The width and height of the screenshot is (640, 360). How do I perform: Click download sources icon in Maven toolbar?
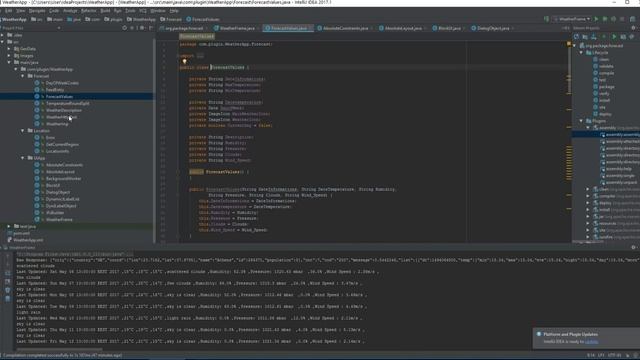593,37
